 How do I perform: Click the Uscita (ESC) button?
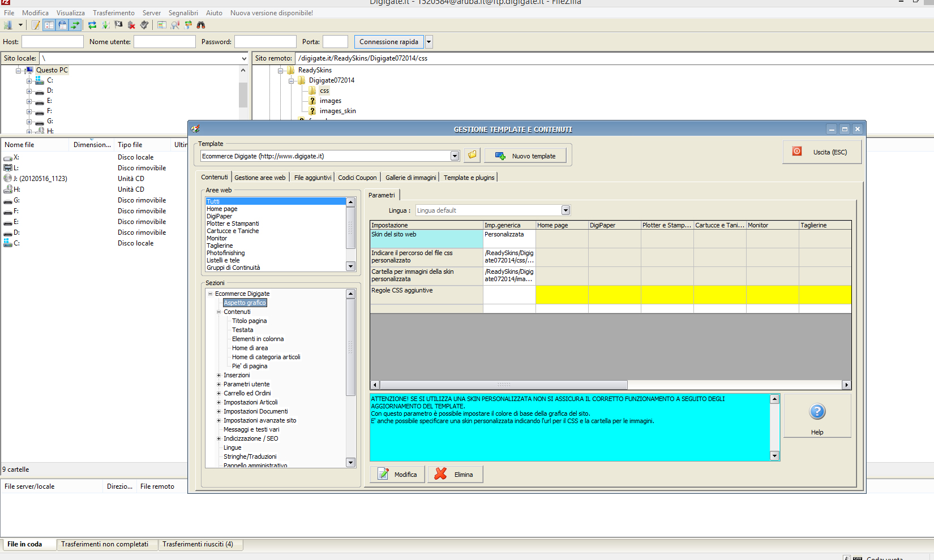click(822, 152)
